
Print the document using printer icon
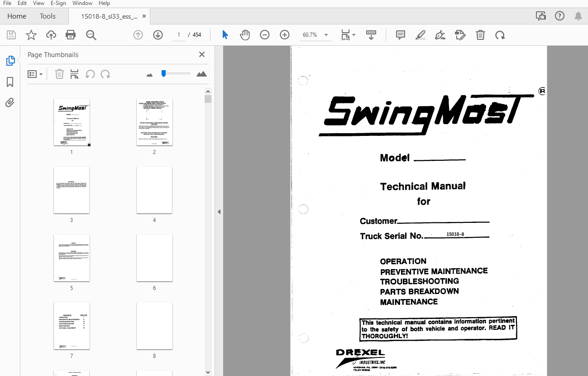(x=71, y=35)
